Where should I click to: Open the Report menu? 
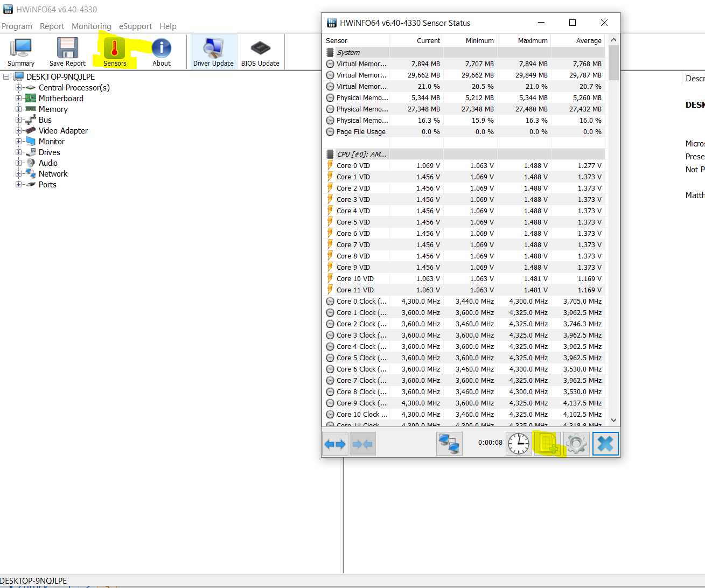pyautogui.click(x=52, y=26)
